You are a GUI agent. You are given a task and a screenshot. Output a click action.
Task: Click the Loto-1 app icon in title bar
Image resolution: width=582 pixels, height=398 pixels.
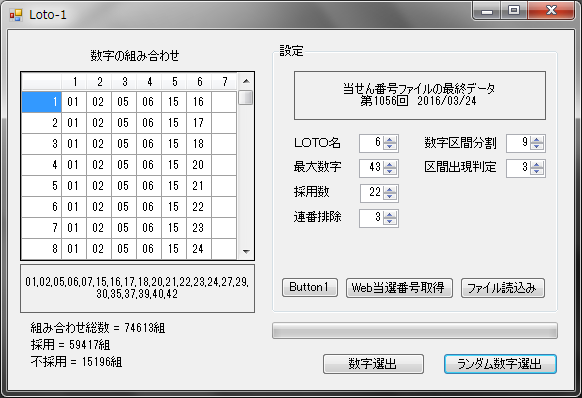pyautogui.click(x=16, y=15)
